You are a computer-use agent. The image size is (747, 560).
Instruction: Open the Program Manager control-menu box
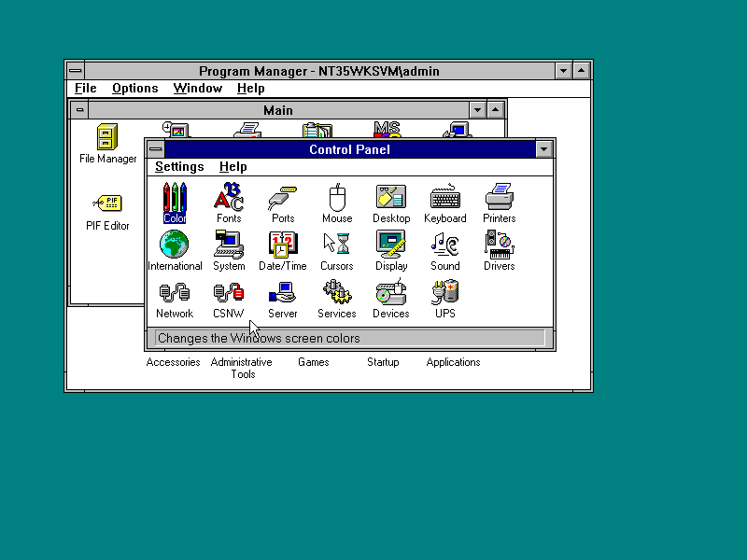(76, 71)
